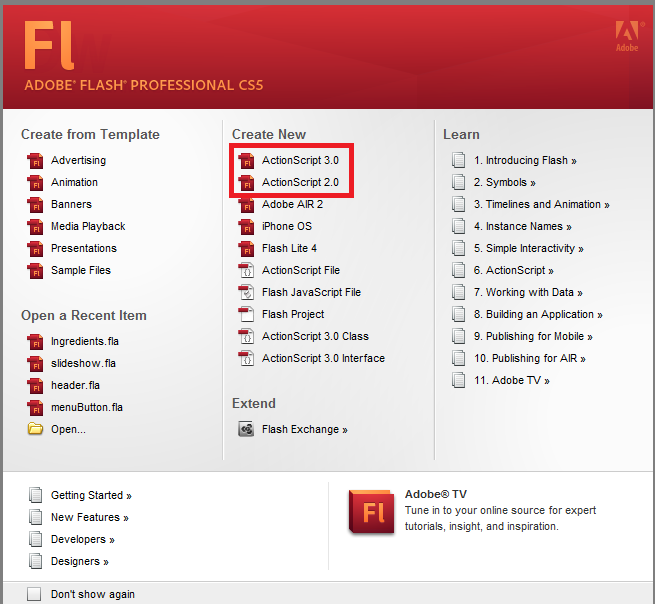Viewport: 655px width, 604px height.
Task: Open the New Features link
Action: pos(90,518)
